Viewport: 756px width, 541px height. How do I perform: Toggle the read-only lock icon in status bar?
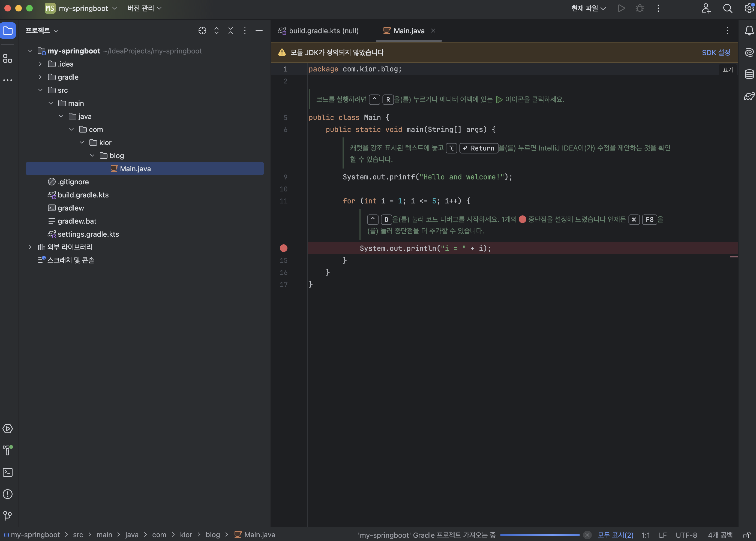point(747,535)
